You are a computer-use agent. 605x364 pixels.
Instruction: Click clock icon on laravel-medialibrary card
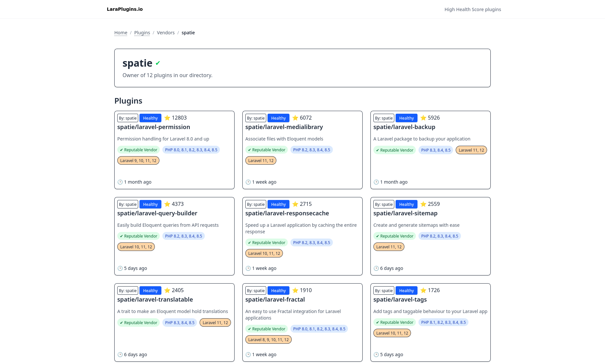[248, 182]
